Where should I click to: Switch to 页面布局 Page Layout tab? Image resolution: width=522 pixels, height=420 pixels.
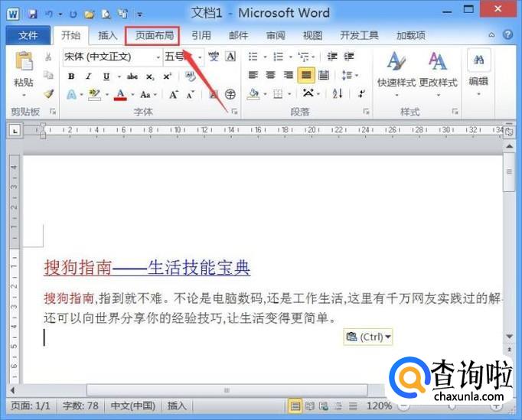154,36
